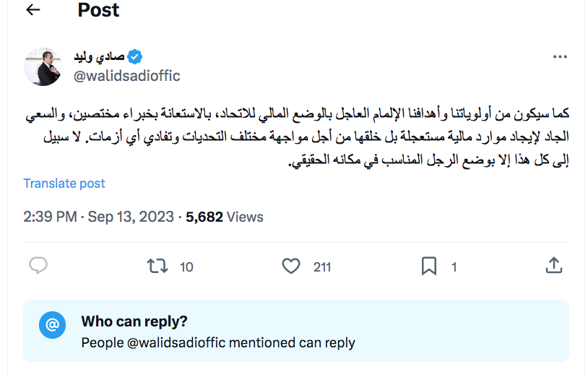Screen dimensions: 588x377
Task: Click the repost arrows icon
Action: pyautogui.click(x=157, y=266)
